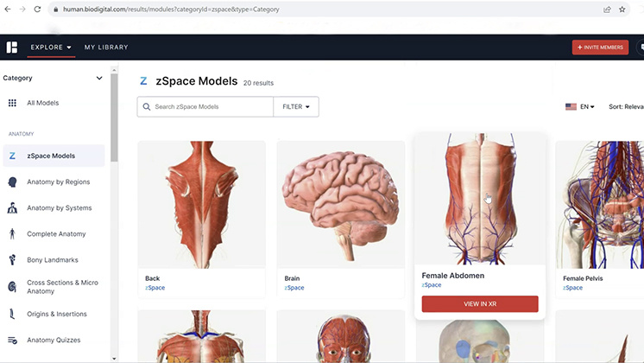
Task: Click the ANATOMY section label
Action: (x=22, y=134)
